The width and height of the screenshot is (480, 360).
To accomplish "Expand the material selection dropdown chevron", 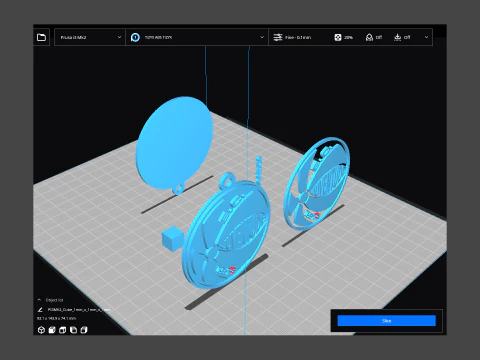I will click(262, 37).
